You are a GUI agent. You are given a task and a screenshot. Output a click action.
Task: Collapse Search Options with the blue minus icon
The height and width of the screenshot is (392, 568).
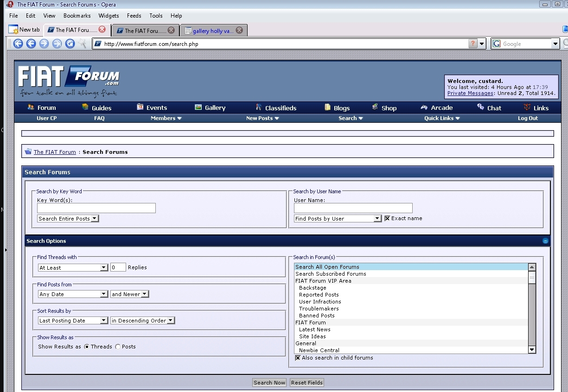coord(545,241)
